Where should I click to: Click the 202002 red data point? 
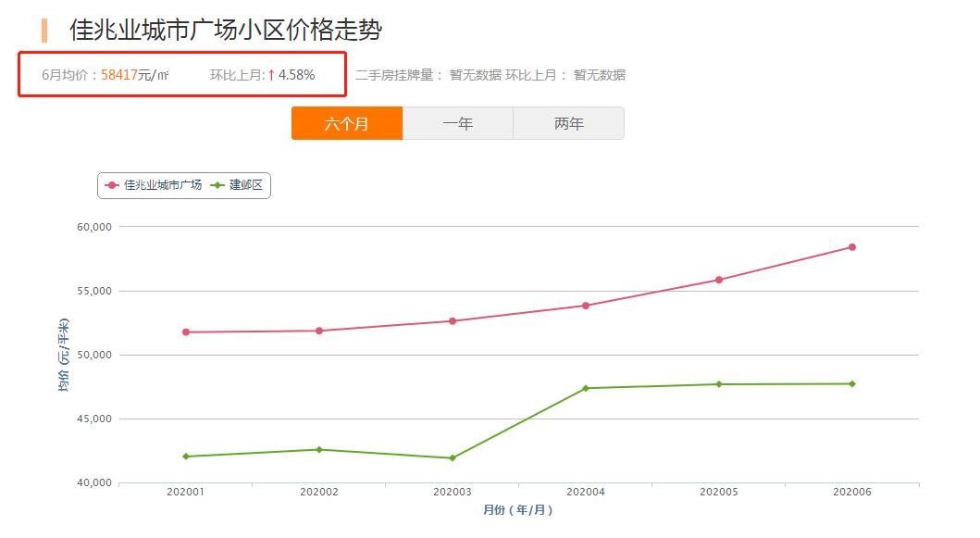[319, 331]
